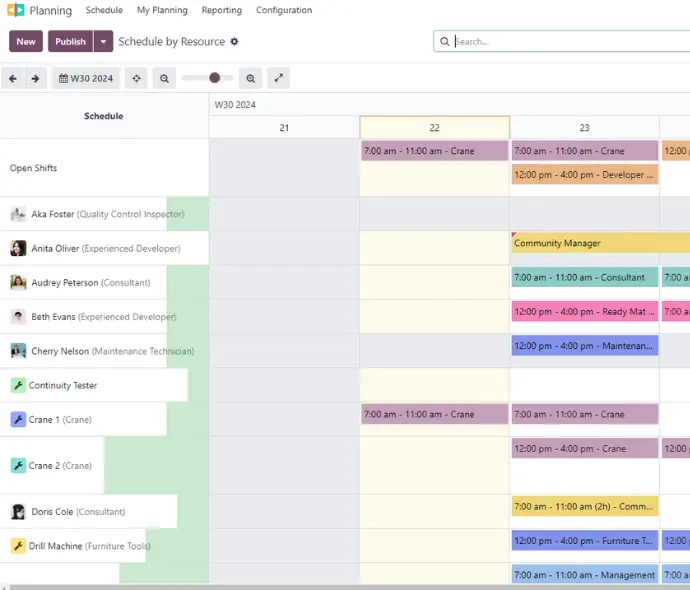The image size is (690, 590).
Task: Click the focus today crosshair icon
Action: tap(136, 78)
